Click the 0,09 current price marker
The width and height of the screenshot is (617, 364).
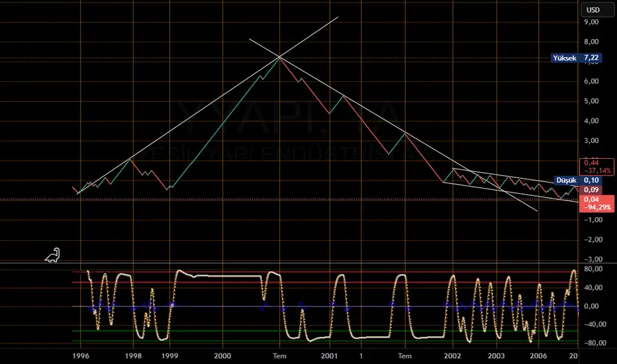tap(589, 190)
